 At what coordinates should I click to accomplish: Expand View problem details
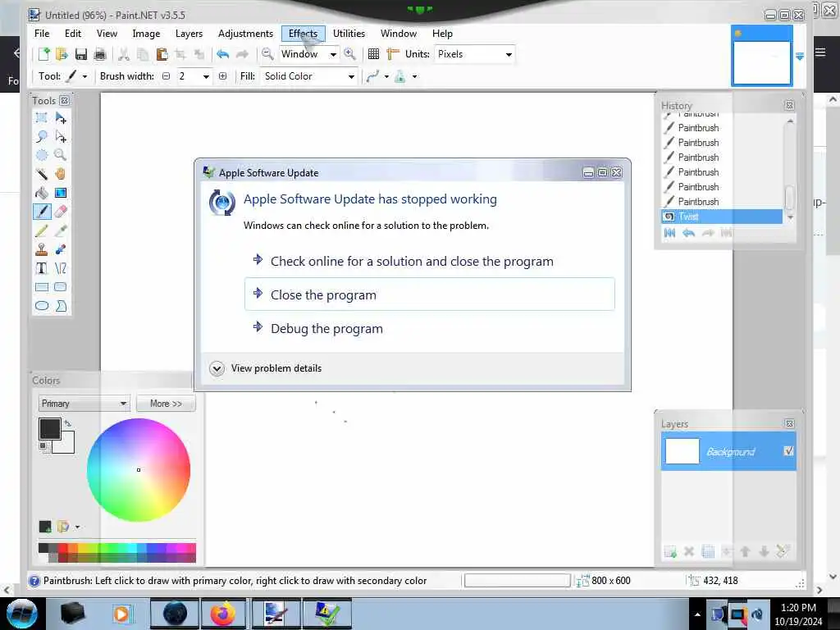266,368
